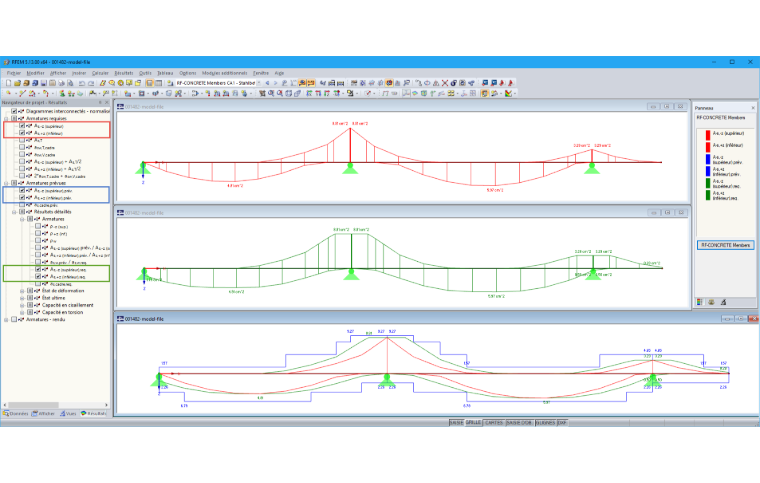
Task: Check the As,T checkbox
Action: click(22, 140)
